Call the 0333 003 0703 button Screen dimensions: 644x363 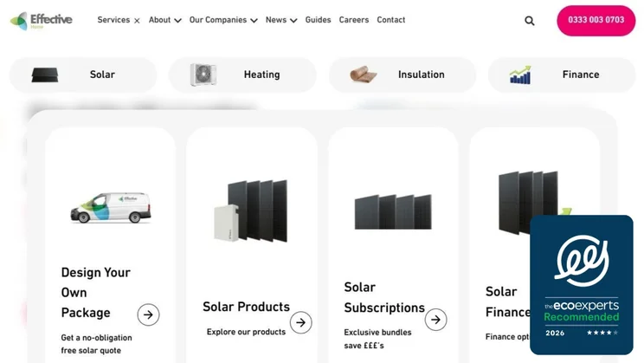click(x=596, y=20)
